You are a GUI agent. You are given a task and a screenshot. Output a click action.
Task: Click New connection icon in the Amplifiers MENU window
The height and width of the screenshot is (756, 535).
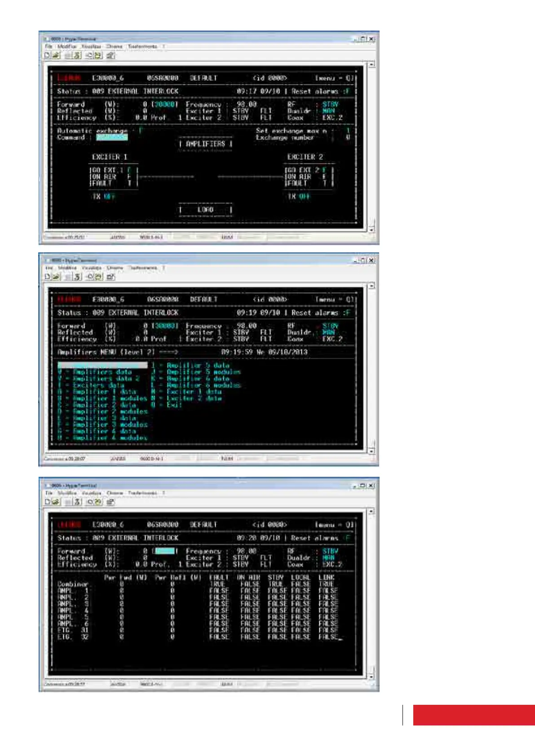point(47,277)
